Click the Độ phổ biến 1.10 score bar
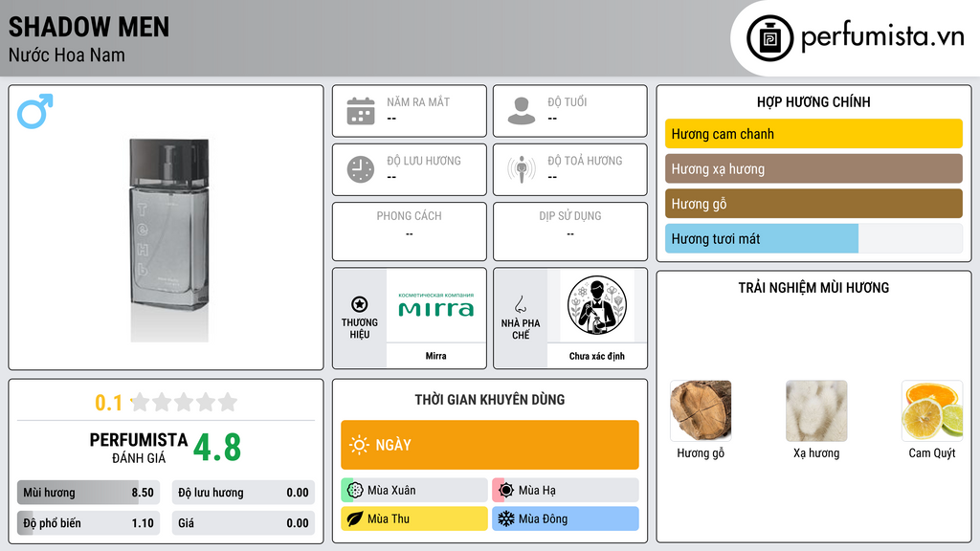This screenshot has width=980, height=551. click(x=89, y=523)
